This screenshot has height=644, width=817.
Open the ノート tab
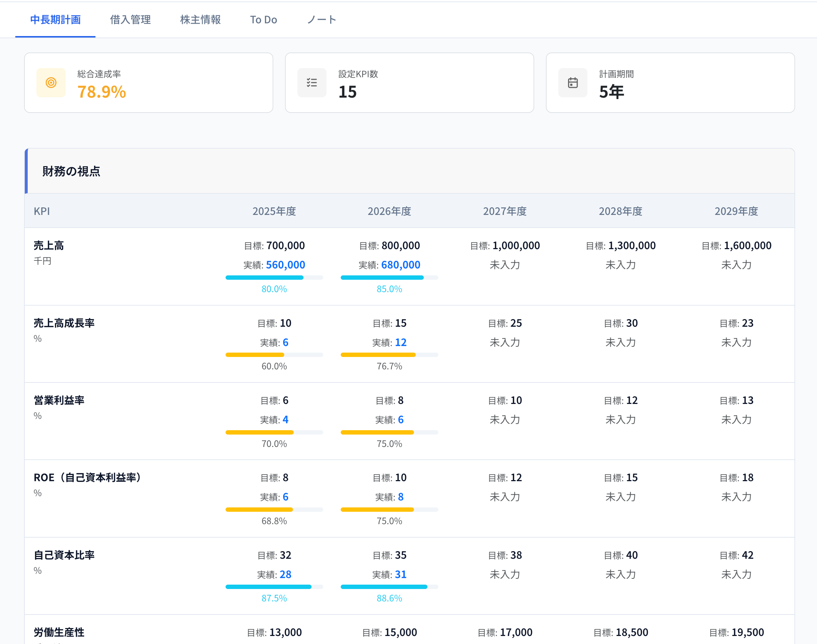pyautogui.click(x=321, y=20)
